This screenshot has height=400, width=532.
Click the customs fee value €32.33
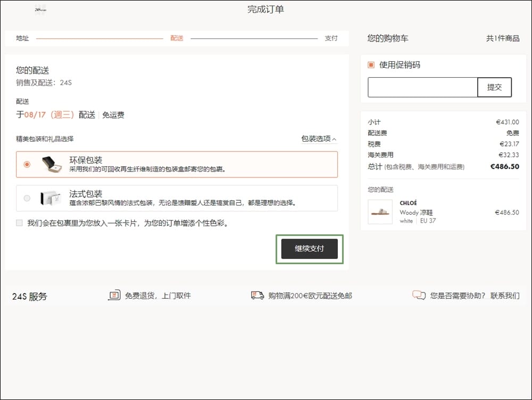[509, 155]
